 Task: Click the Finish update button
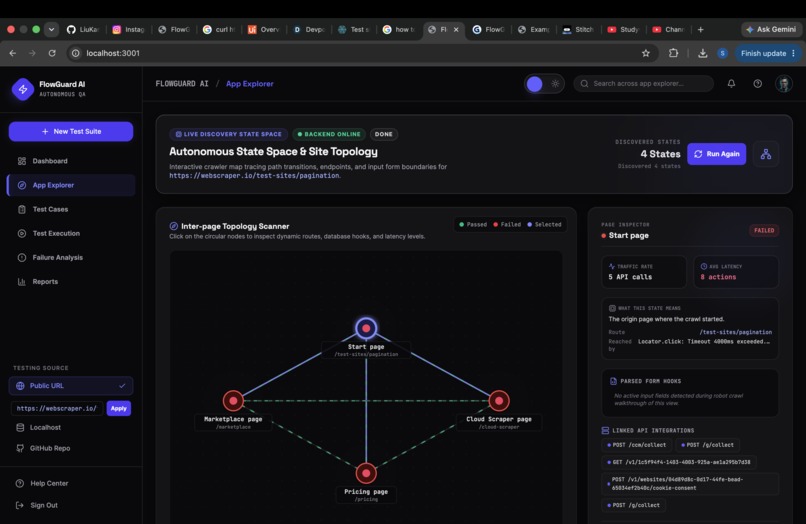coord(767,53)
